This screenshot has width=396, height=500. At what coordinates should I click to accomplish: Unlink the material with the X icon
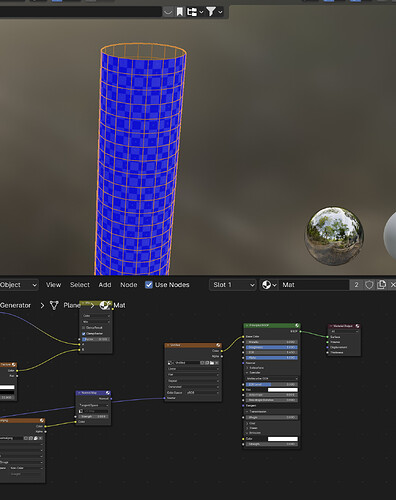pos(393,285)
